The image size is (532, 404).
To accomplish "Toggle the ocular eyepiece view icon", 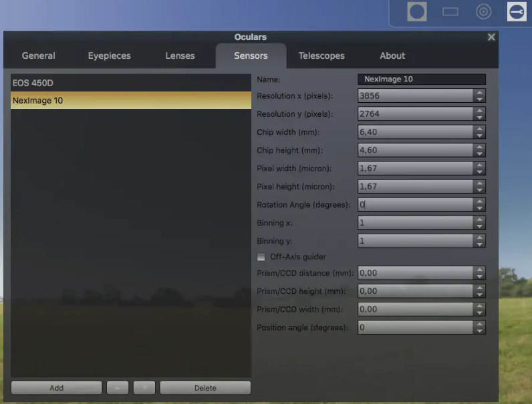I will click(417, 12).
